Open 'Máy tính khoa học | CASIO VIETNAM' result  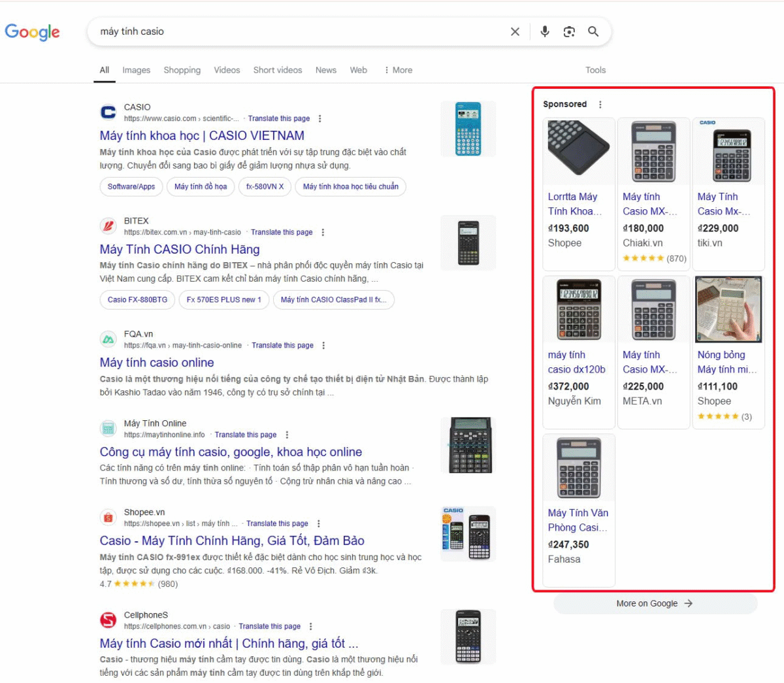pos(202,136)
